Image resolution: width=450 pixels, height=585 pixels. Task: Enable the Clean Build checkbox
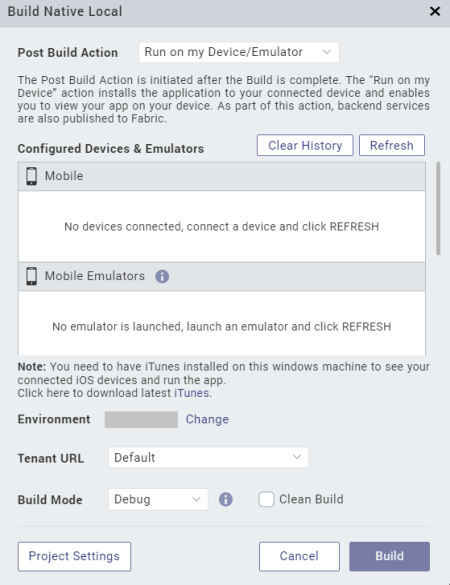coord(266,499)
